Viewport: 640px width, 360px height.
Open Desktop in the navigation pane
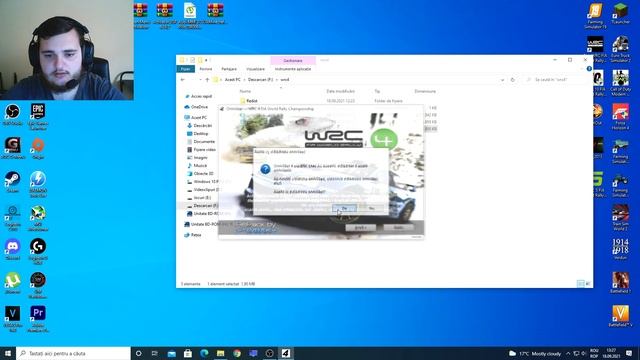[198, 133]
